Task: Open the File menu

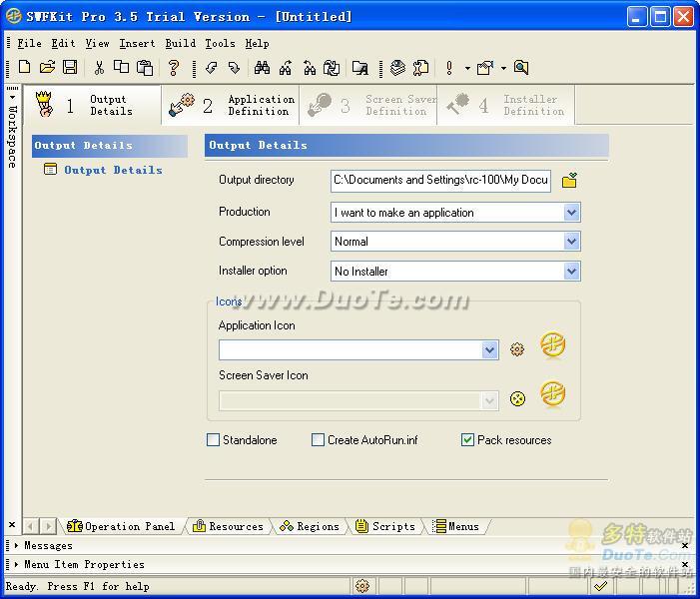Action: point(30,43)
